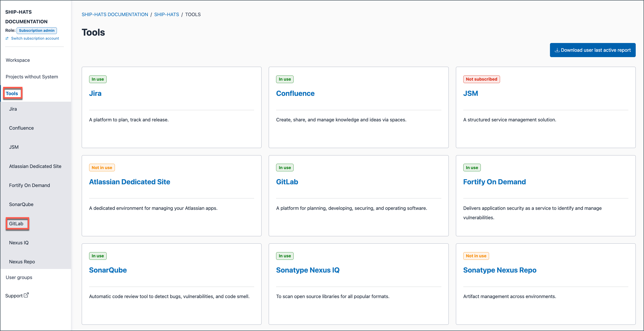The height and width of the screenshot is (331, 644).
Task: Click Not in use badge on Sonatype Nexus Repo
Action: [476, 256]
